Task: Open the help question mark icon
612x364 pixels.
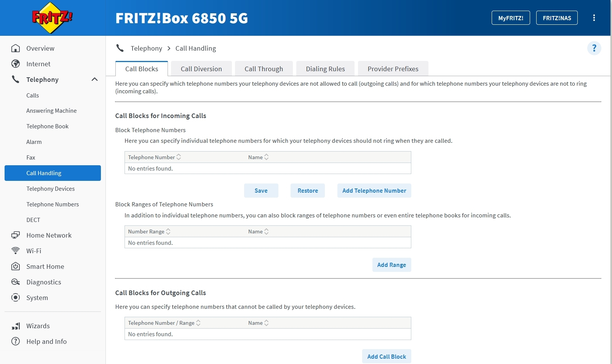Action: (594, 48)
